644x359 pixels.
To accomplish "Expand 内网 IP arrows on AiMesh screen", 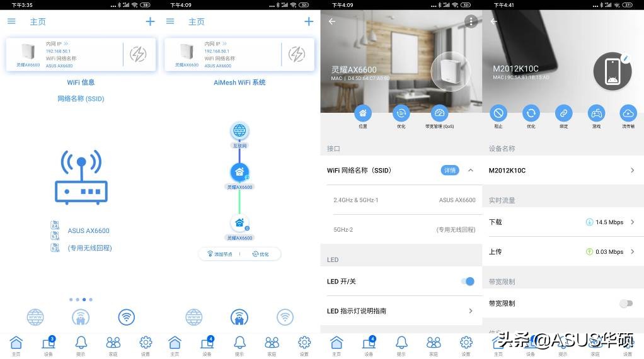I will (x=224, y=43).
